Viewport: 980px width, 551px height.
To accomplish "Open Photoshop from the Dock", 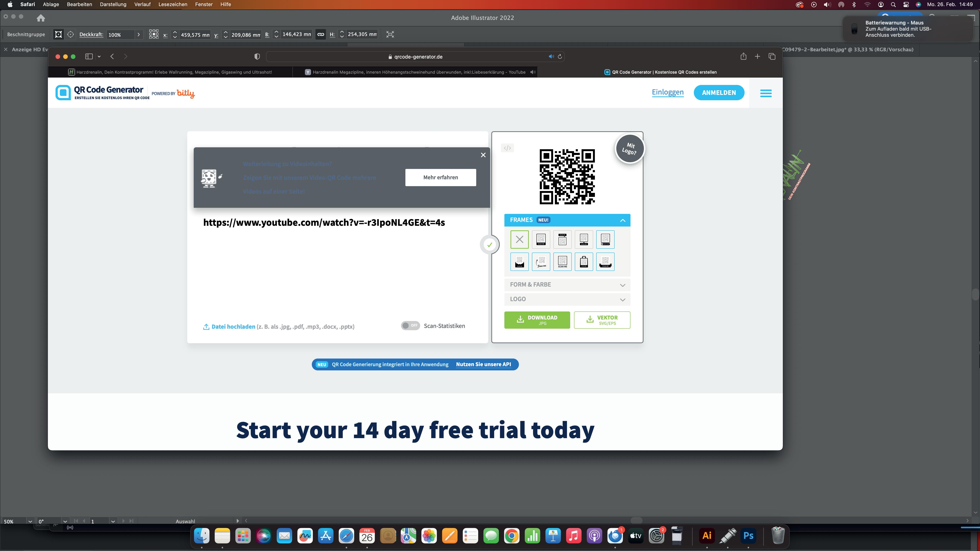I will pos(748,536).
